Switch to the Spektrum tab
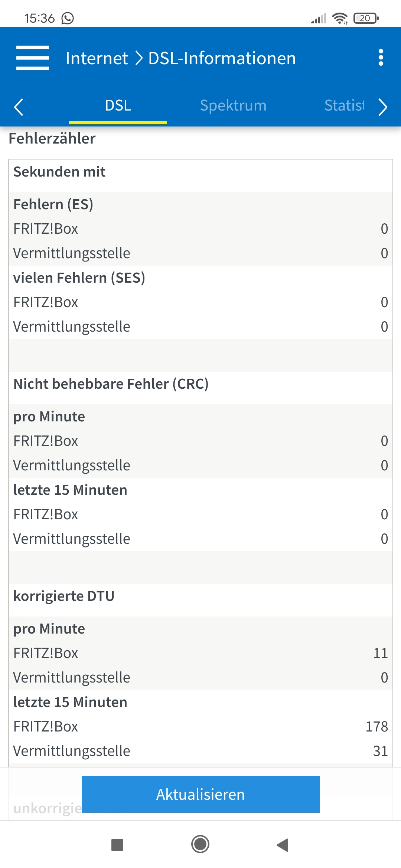This screenshot has width=401, height=868. pyautogui.click(x=233, y=106)
